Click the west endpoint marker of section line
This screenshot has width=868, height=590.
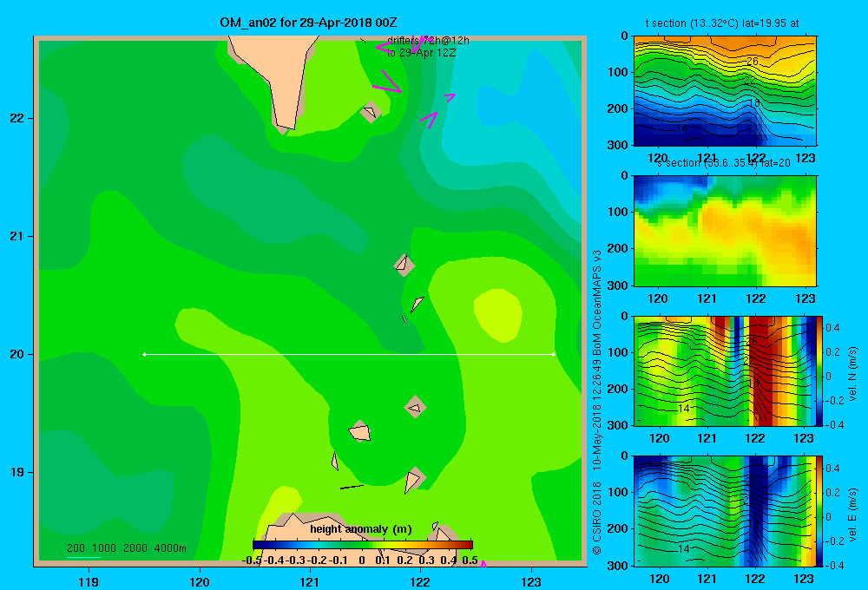pyautogui.click(x=144, y=354)
